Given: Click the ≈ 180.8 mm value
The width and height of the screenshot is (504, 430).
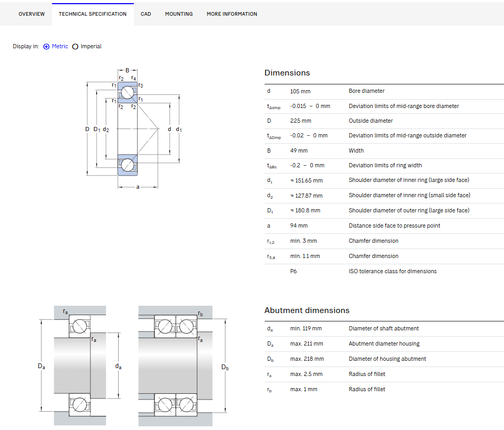Looking at the screenshot, I should (x=305, y=210).
